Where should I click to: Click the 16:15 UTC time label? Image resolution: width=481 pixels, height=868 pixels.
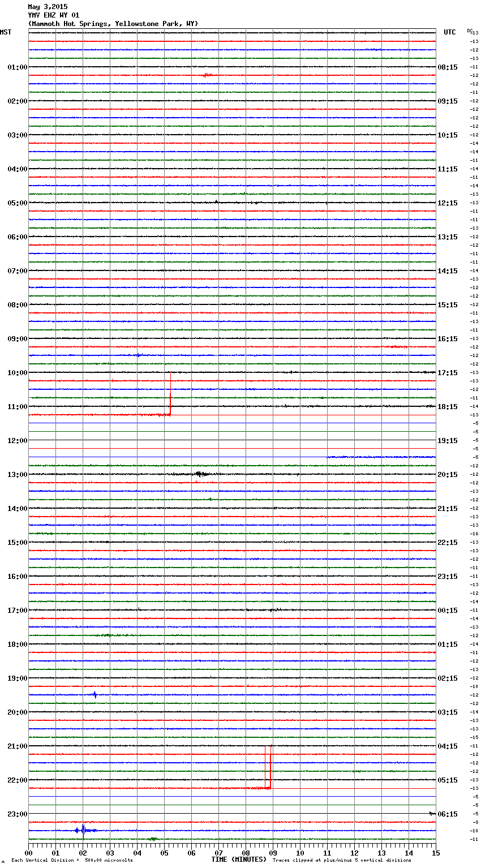[448, 339]
